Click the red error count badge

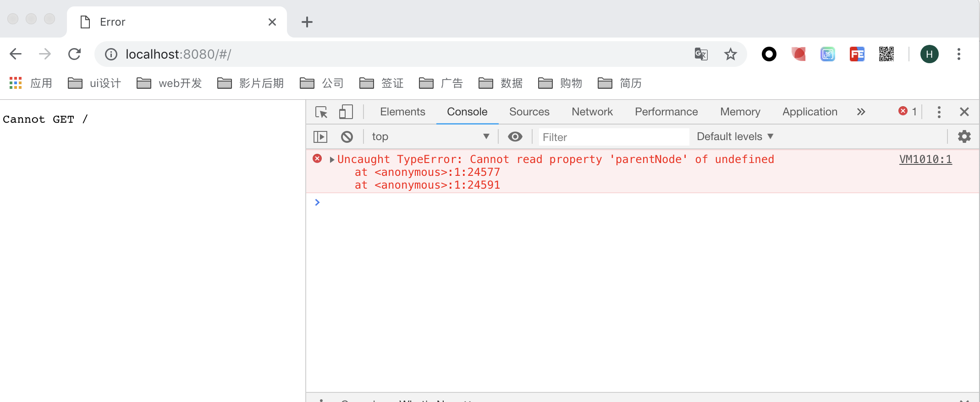click(908, 111)
